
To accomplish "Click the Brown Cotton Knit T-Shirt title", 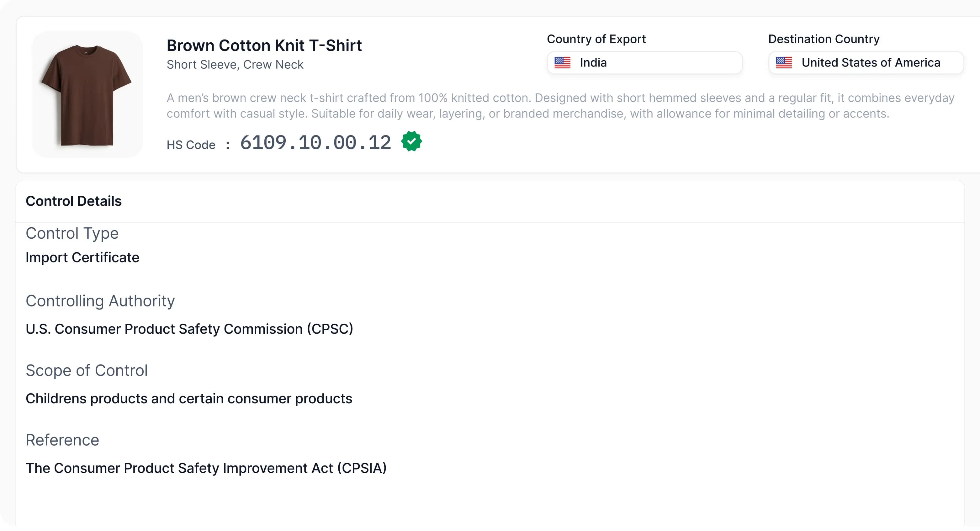I will [264, 46].
